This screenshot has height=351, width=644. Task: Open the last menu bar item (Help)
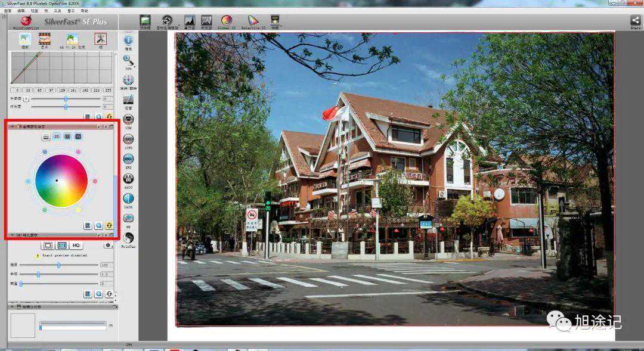click(x=84, y=11)
